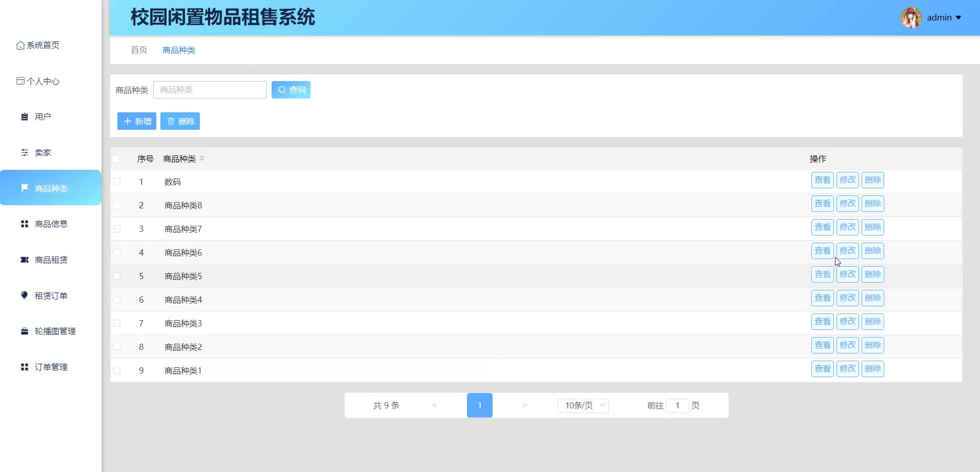This screenshot has width=980, height=472.
Task: Click the briefcase icon next to 轮播图管理
Action: tap(24, 331)
